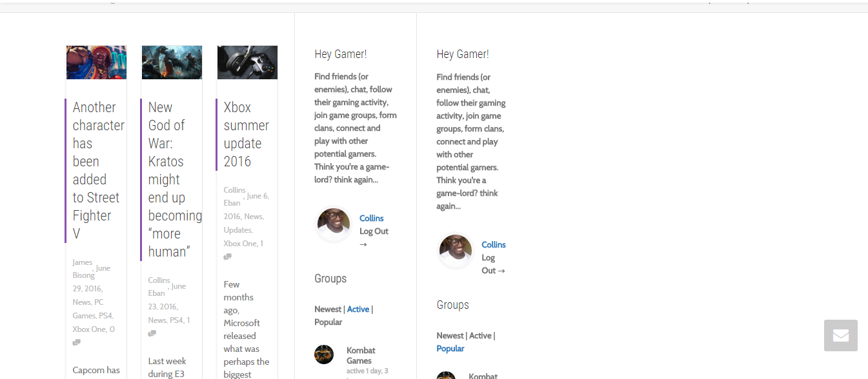Click author James Bisong link

tap(83, 269)
